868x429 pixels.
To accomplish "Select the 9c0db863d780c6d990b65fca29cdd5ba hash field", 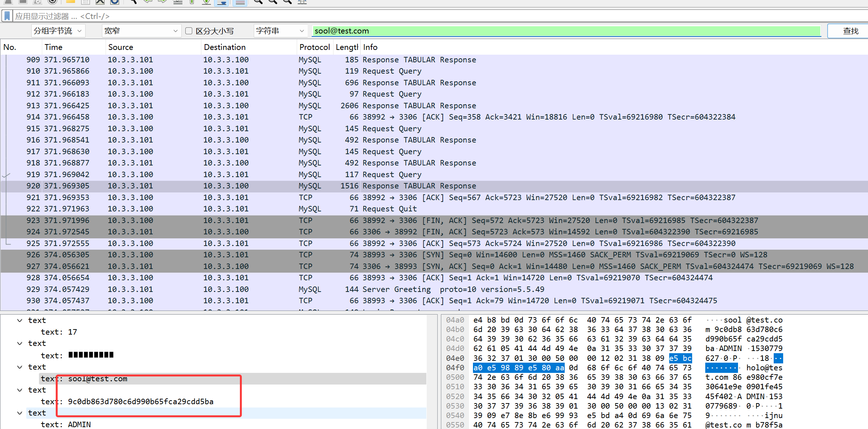I will tap(127, 402).
